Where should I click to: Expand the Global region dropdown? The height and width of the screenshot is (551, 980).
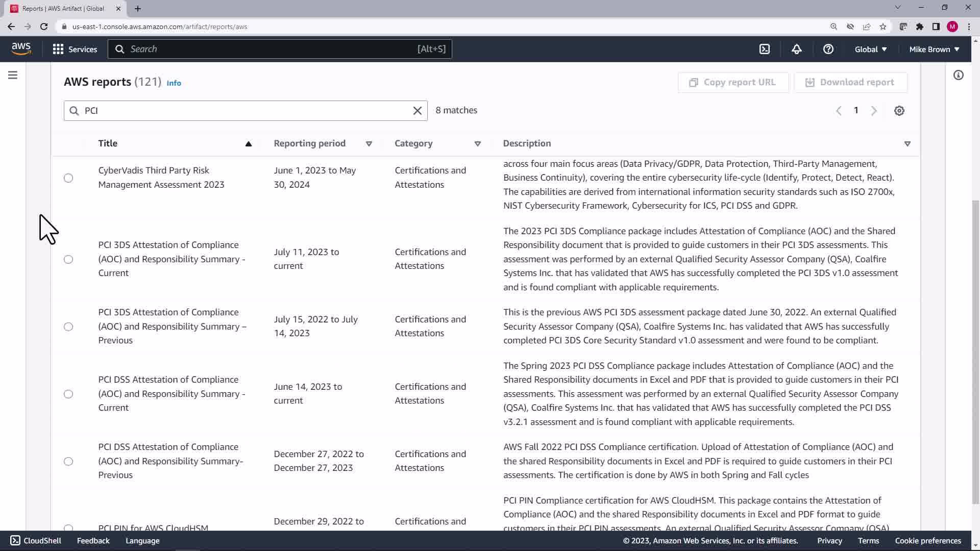tap(870, 49)
